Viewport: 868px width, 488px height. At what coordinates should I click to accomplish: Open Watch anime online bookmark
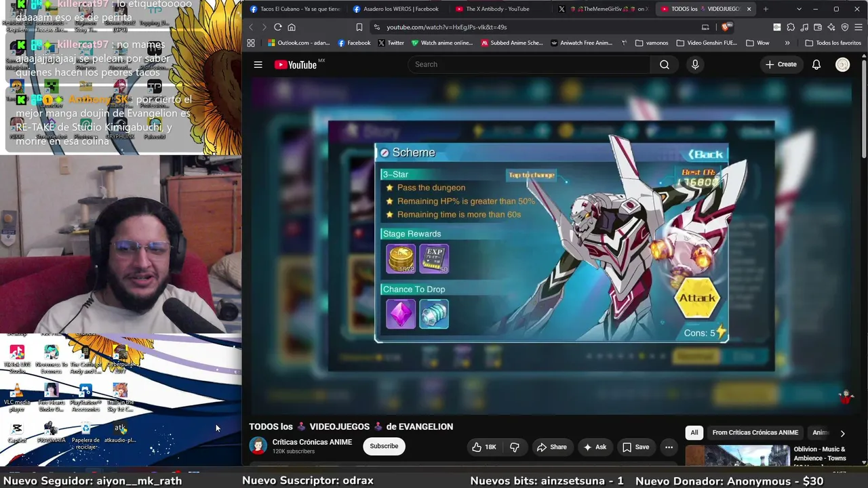tap(442, 43)
